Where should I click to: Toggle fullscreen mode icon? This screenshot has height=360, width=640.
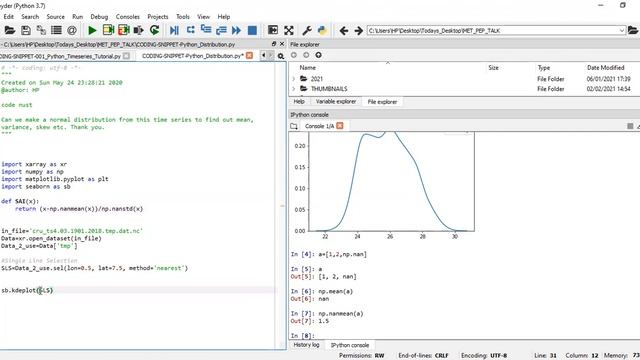click(289, 30)
